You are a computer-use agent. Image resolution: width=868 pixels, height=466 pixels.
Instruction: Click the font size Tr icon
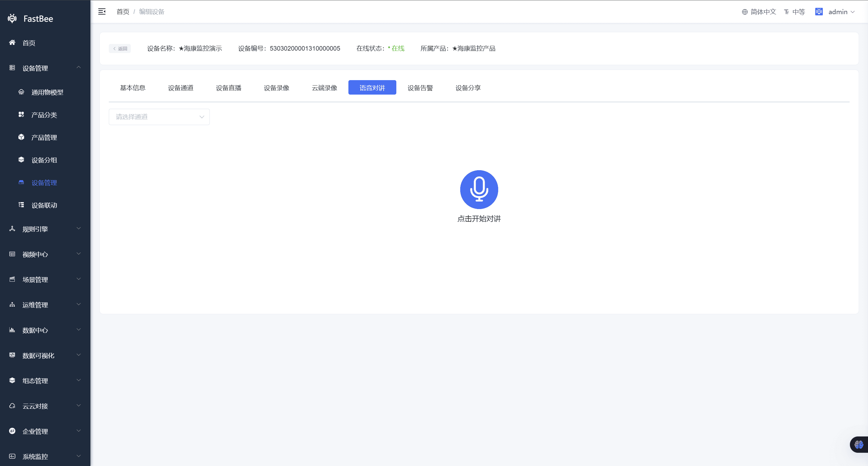coord(786,12)
